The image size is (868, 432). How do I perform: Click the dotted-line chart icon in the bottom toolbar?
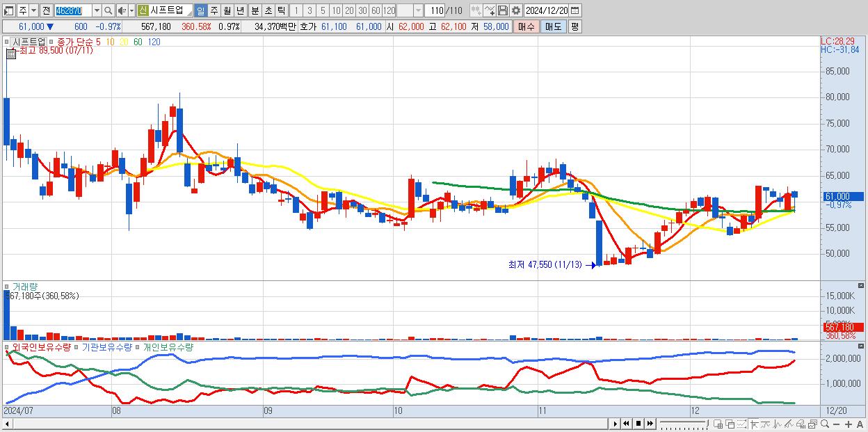[x=741, y=424]
